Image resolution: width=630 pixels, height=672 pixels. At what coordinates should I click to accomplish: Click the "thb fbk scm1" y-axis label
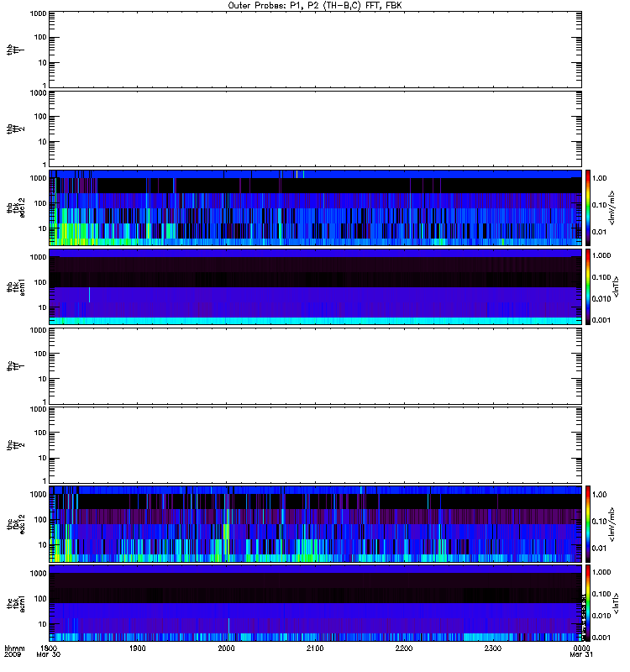(15, 286)
